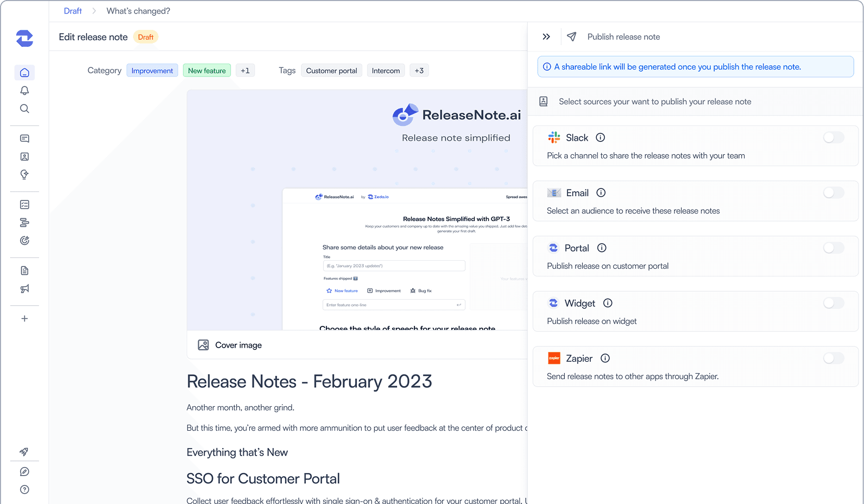
Task: Click the Zapier info icon
Action: click(x=605, y=358)
